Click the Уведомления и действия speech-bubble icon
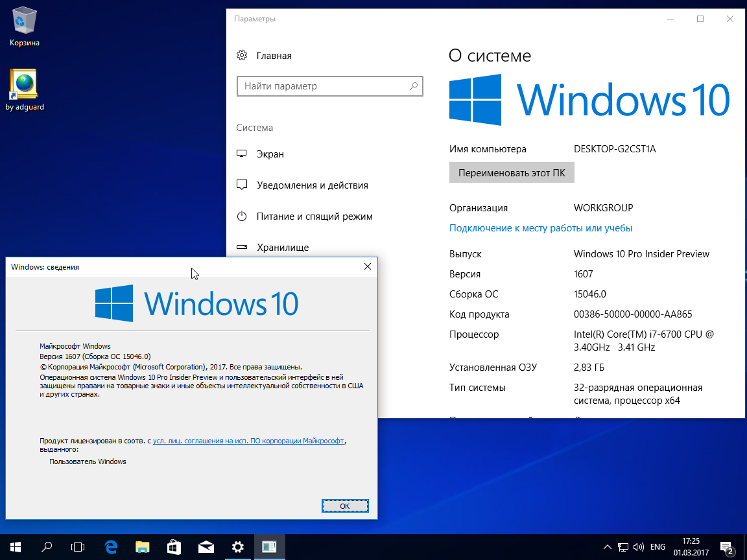 click(x=242, y=185)
